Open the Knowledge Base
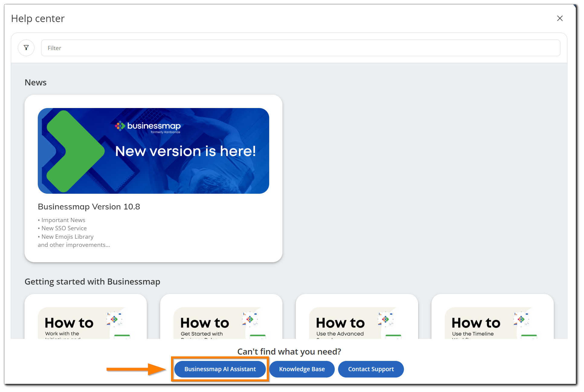This screenshot has width=584, height=392. tap(302, 369)
